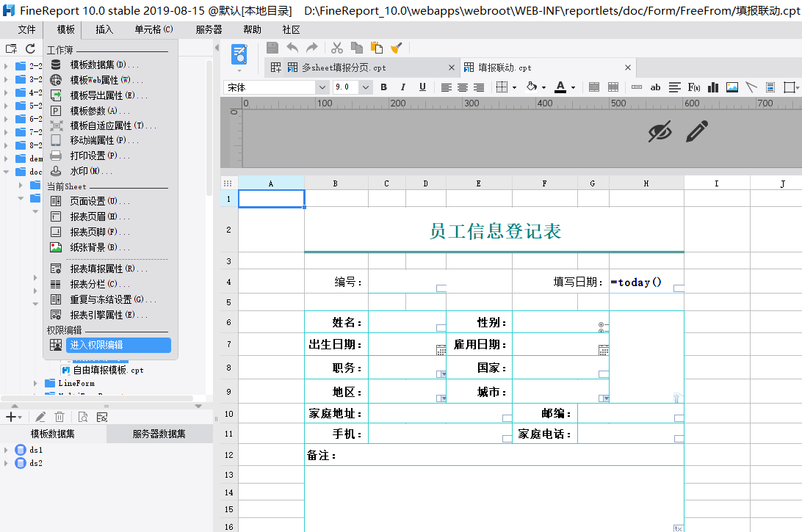Click the Paste clipboard icon
This screenshot has width=802, height=532.
[377, 48]
